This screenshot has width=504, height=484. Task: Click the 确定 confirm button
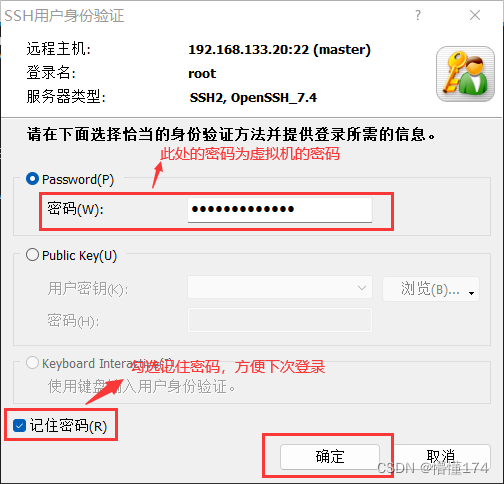tap(330, 456)
